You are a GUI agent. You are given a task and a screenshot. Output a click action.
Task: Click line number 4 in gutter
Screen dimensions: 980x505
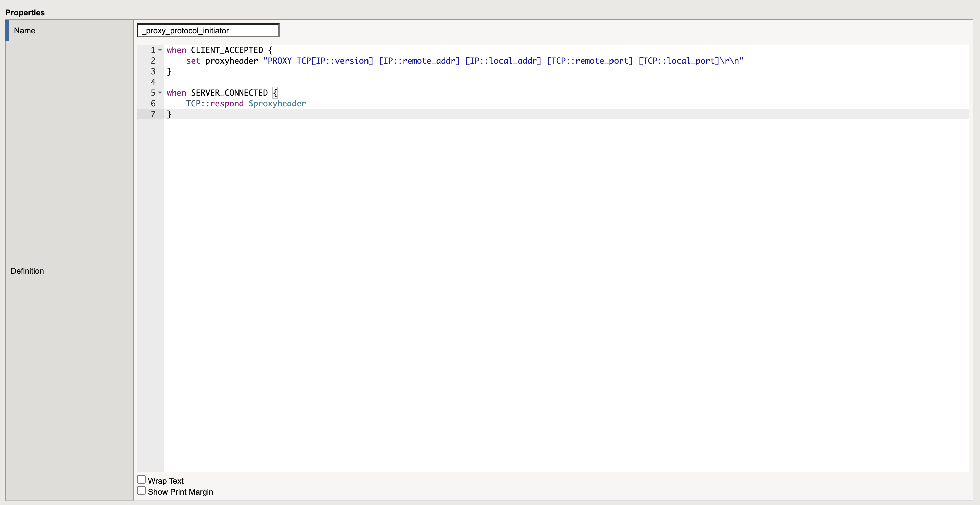(x=153, y=82)
